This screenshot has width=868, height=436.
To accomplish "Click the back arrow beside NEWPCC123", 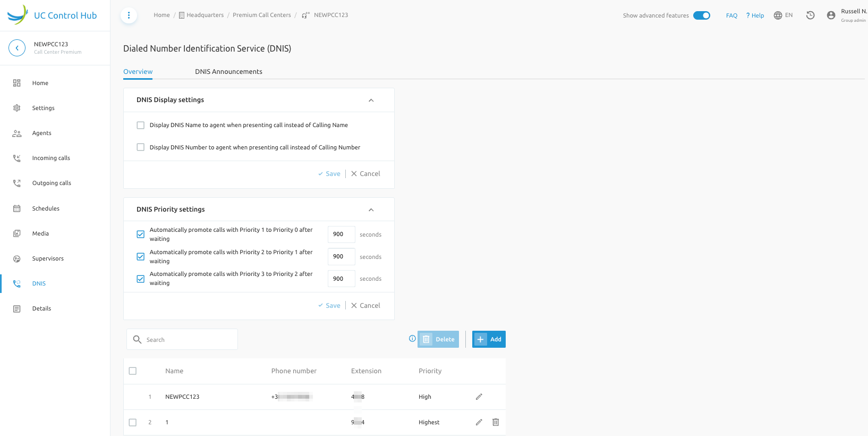I will pos(17,48).
